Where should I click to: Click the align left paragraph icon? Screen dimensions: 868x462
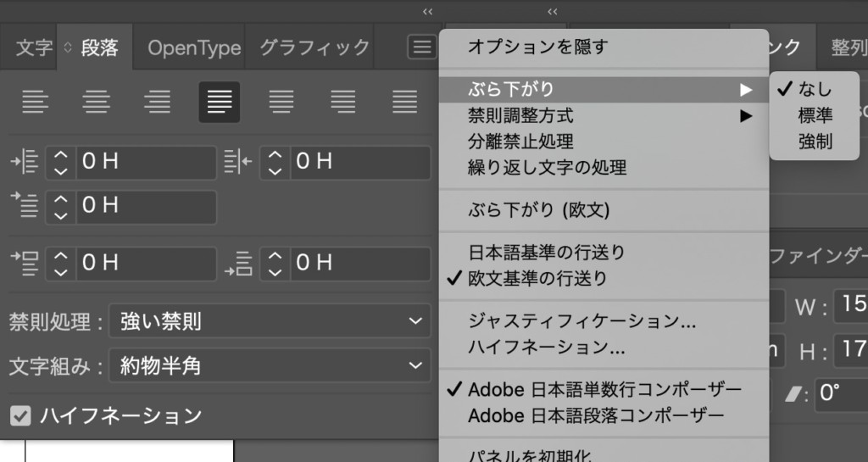(35, 103)
